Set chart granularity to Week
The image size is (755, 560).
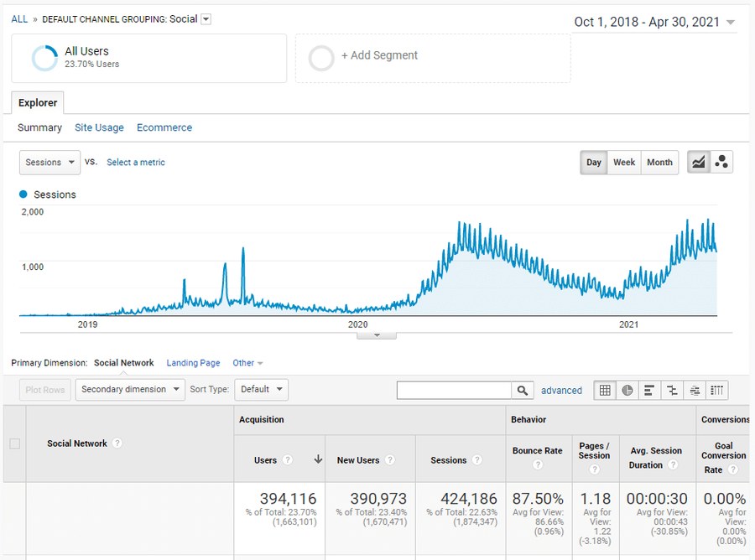coord(624,162)
